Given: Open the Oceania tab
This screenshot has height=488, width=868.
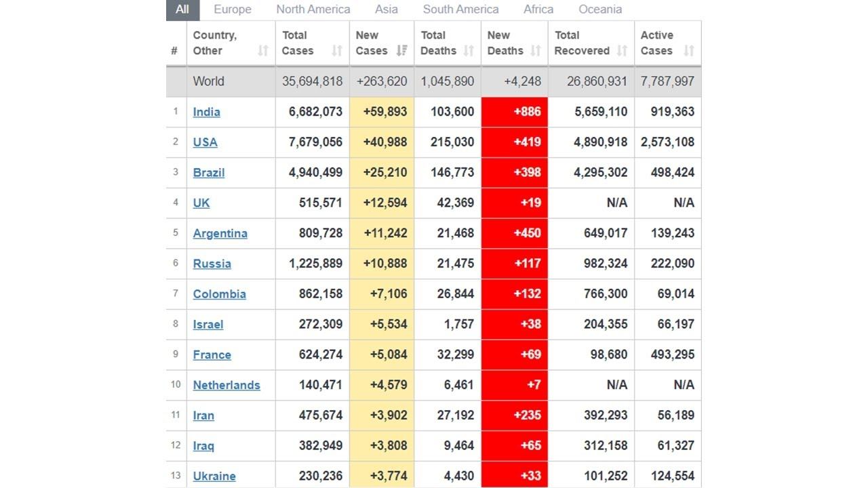Looking at the screenshot, I should pyautogui.click(x=600, y=9).
